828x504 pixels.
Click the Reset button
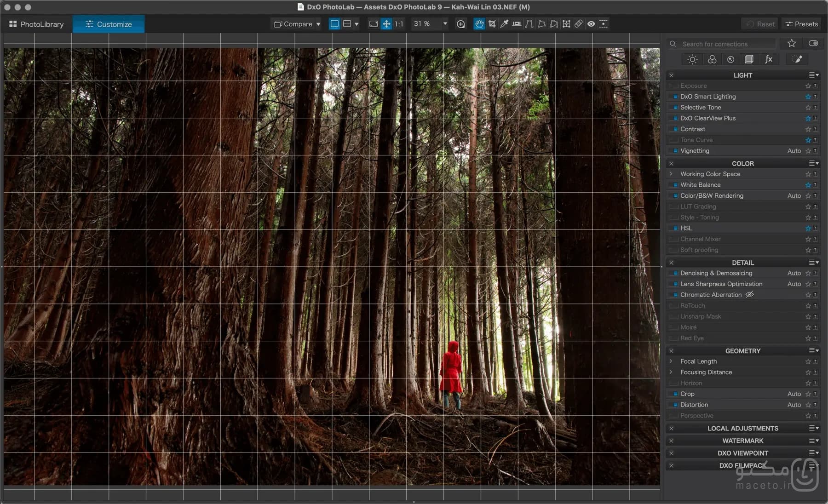tap(760, 24)
